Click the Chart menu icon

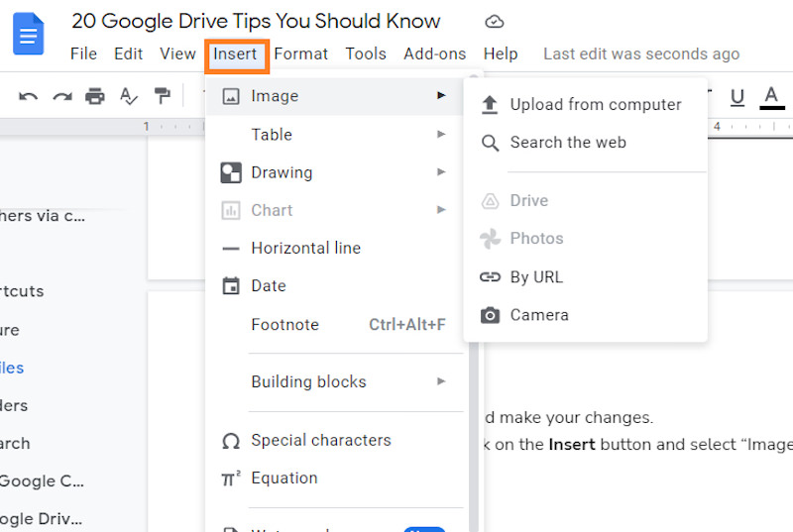coord(231,210)
